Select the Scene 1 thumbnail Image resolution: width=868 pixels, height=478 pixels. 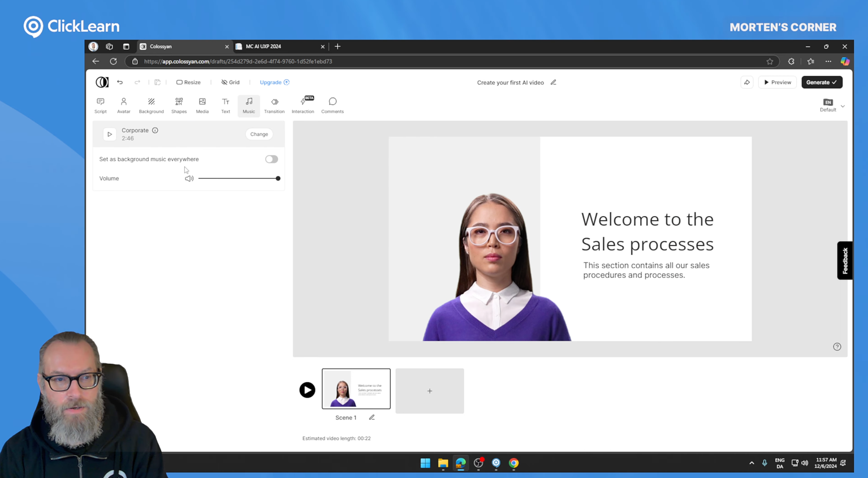[x=356, y=389]
